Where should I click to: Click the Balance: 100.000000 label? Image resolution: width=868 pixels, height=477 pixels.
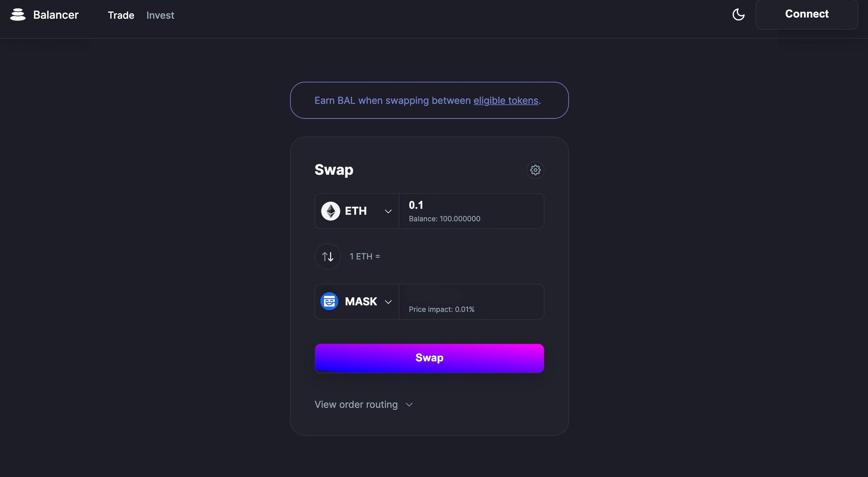click(444, 219)
